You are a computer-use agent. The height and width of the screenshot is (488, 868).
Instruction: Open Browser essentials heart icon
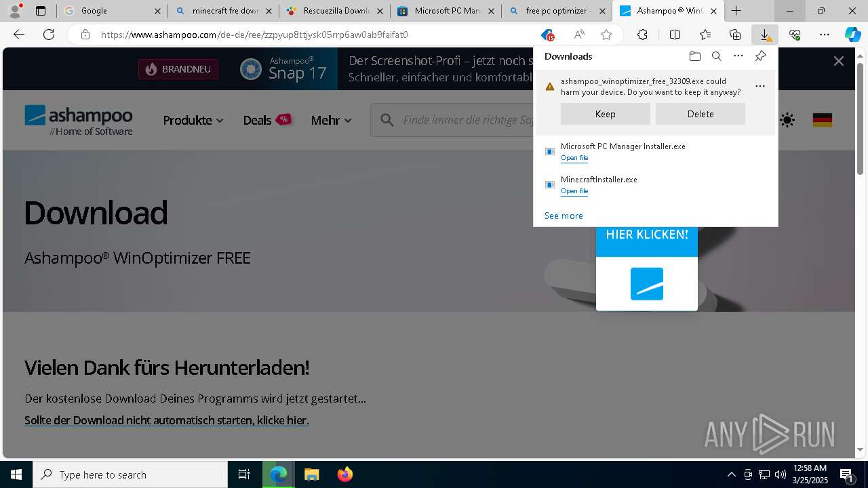point(795,35)
